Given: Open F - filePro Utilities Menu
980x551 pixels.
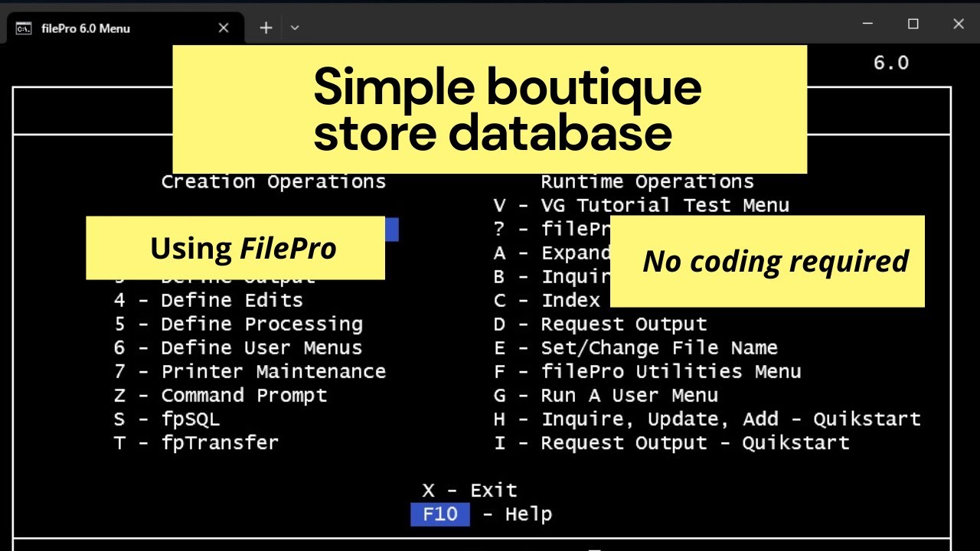Looking at the screenshot, I should click(x=648, y=371).
